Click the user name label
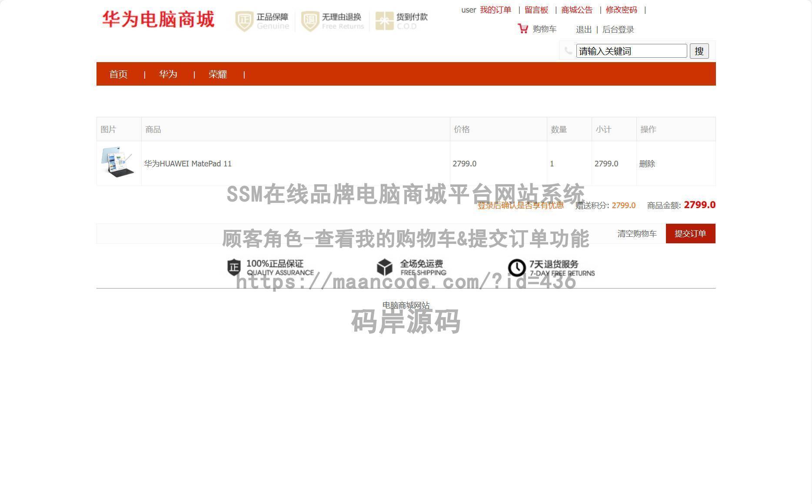Image resolution: width=812 pixels, height=504 pixels. (x=469, y=10)
